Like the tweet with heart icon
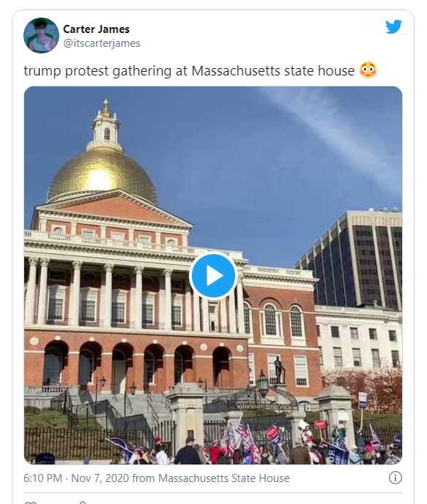 [x=30, y=503]
